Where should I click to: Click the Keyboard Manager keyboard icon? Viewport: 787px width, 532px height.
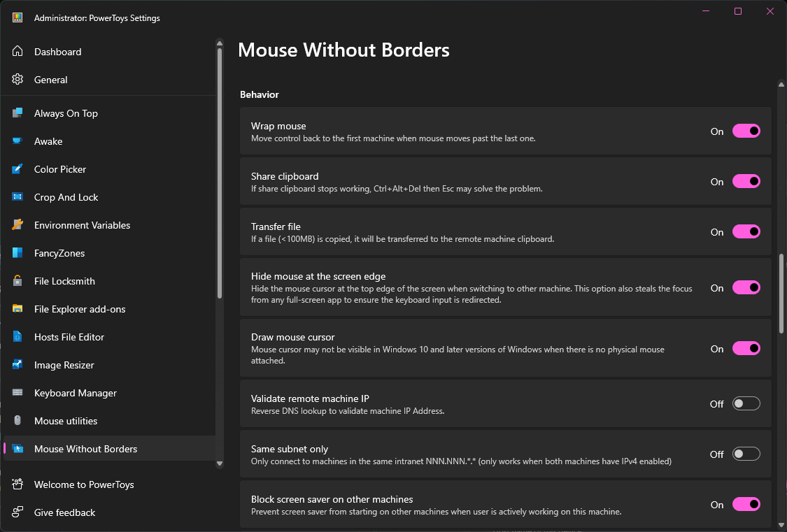pyautogui.click(x=17, y=393)
